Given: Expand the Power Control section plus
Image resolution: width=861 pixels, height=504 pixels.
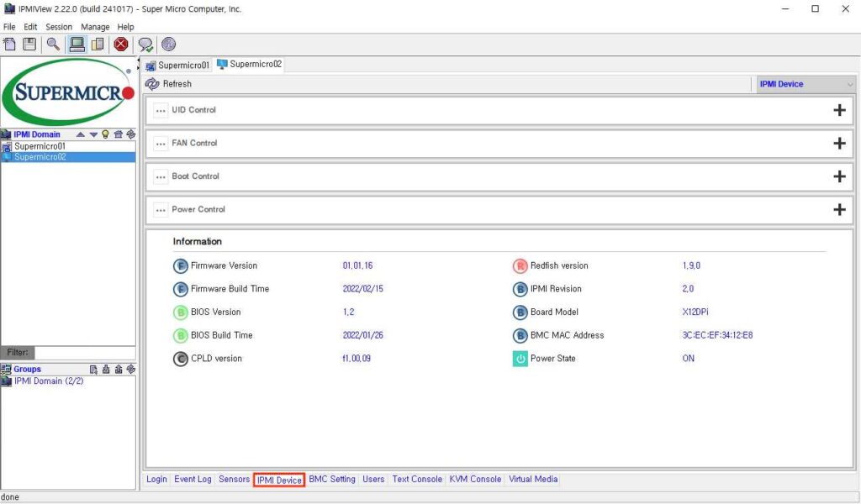Looking at the screenshot, I should (x=839, y=209).
